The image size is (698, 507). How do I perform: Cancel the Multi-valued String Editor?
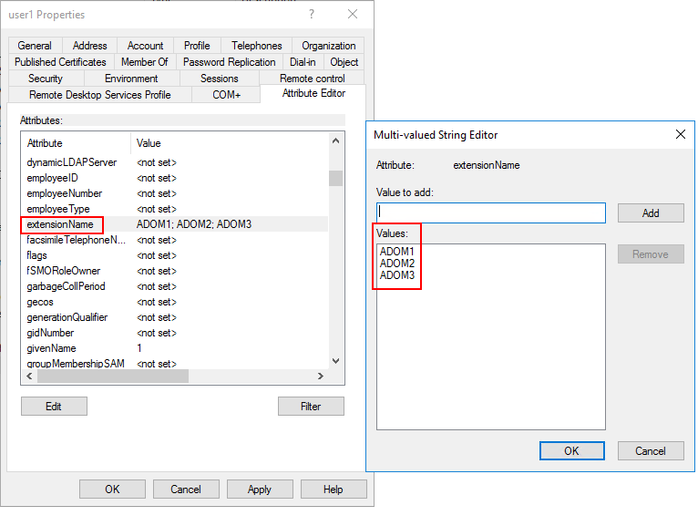[x=650, y=451]
